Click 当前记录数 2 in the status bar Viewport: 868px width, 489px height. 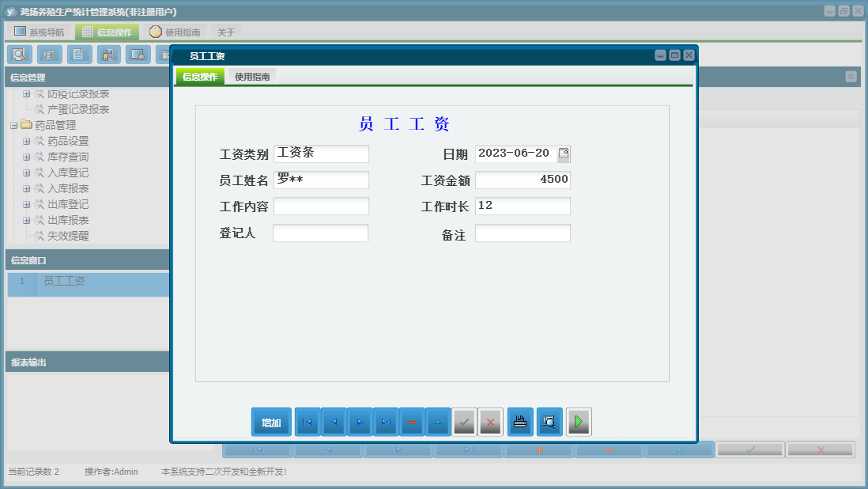coord(34,472)
